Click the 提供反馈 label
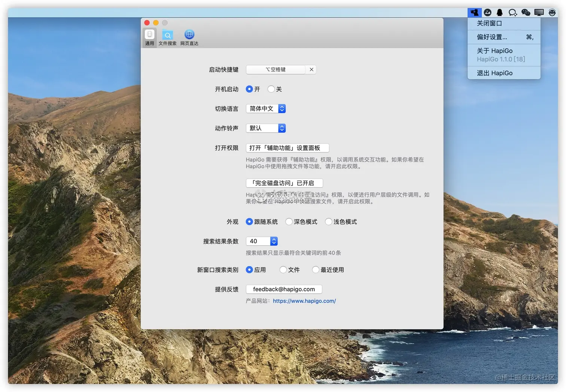This screenshot has height=392, width=566. point(226,290)
